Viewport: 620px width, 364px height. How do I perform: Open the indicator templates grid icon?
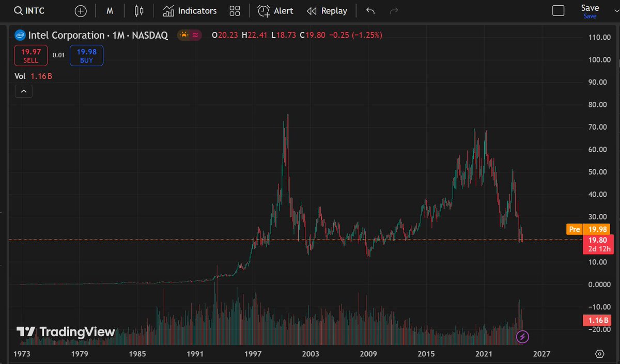point(235,11)
